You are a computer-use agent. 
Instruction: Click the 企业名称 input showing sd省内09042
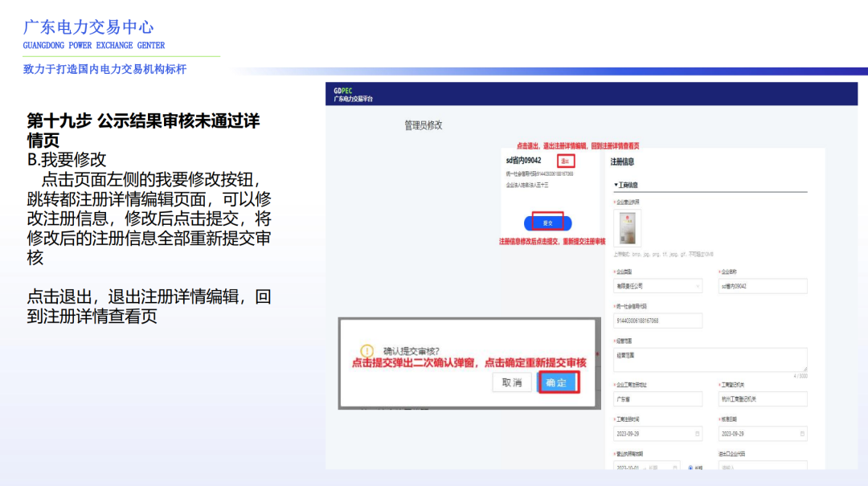pyautogui.click(x=762, y=285)
